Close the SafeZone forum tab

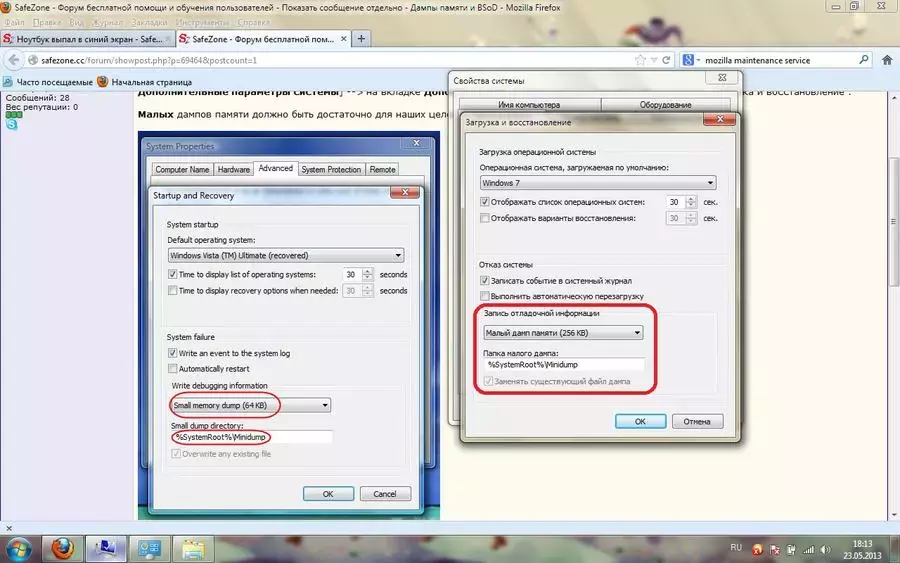pyautogui.click(x=343, y=38)
